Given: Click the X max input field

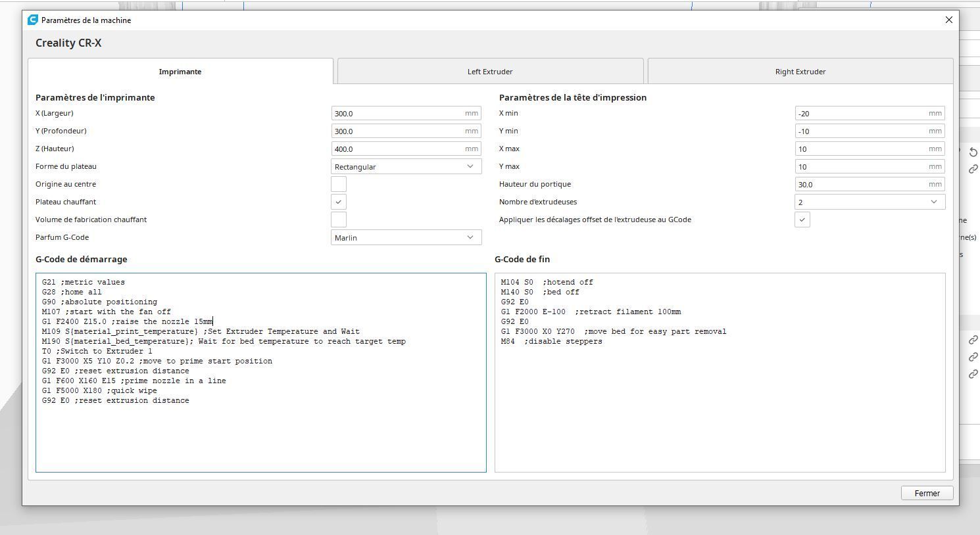Looking at the screenshot, I should [870, 149].
